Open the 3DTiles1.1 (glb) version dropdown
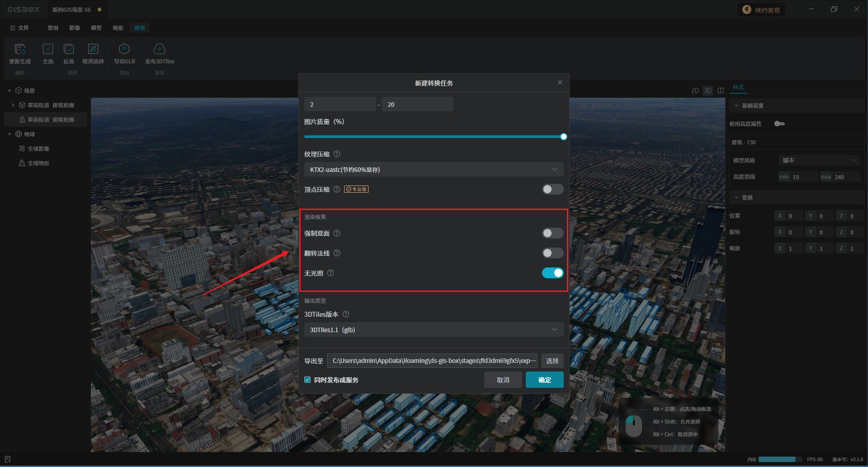The image size is (868, 467). [434, 330]
